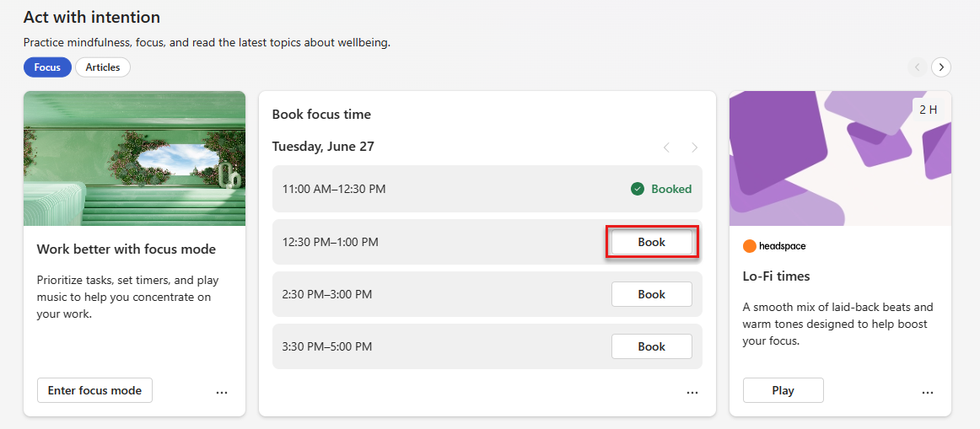Select the Focus filter pill
The height and width of the screenshot is (429, 980).
pos(47,67)
